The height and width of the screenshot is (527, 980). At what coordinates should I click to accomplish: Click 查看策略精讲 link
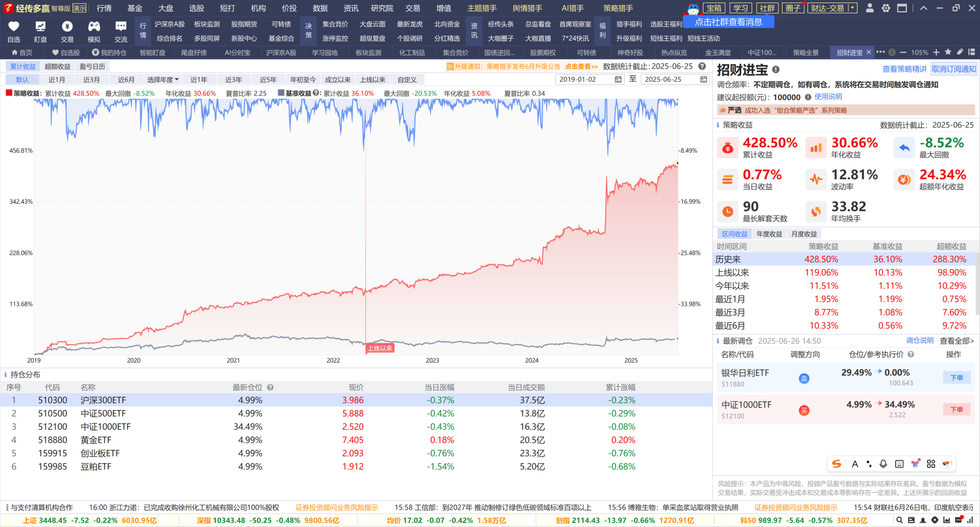[904, 69]
